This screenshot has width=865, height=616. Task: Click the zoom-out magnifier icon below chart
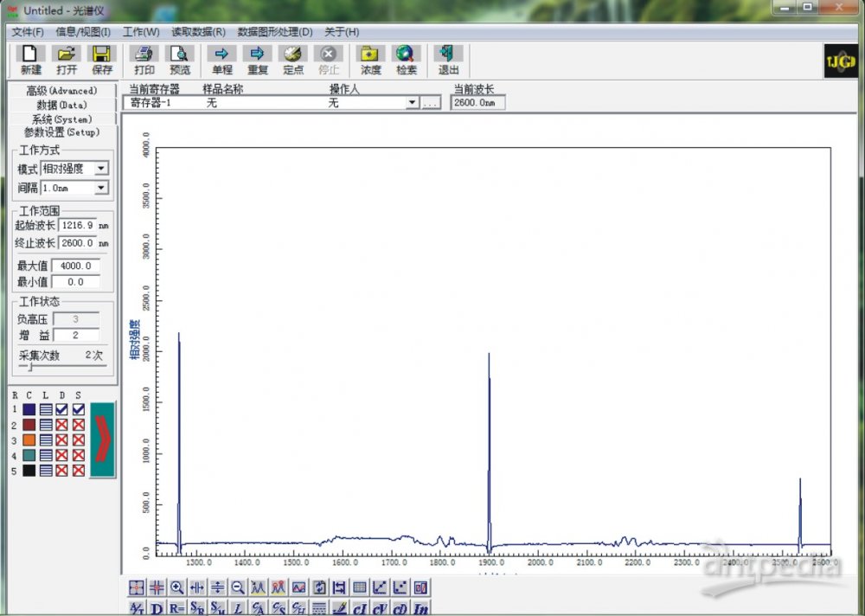238,587
